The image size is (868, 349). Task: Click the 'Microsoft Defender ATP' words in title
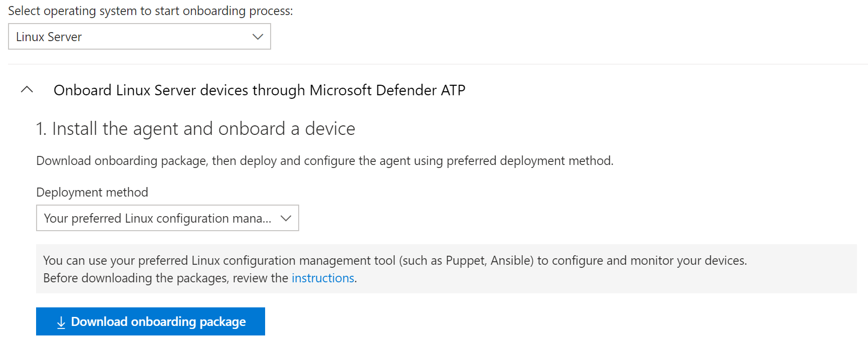387,90
